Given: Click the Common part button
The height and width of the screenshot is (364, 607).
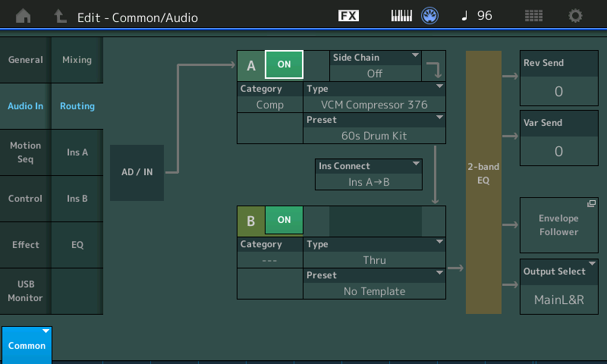Looking at the screenshot, I should 27,345.
